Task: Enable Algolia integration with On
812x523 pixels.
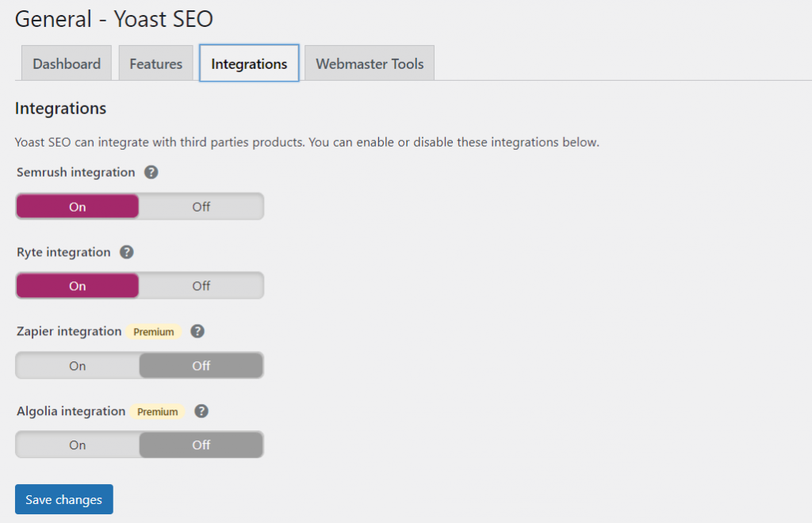Action: coord(78,445)
